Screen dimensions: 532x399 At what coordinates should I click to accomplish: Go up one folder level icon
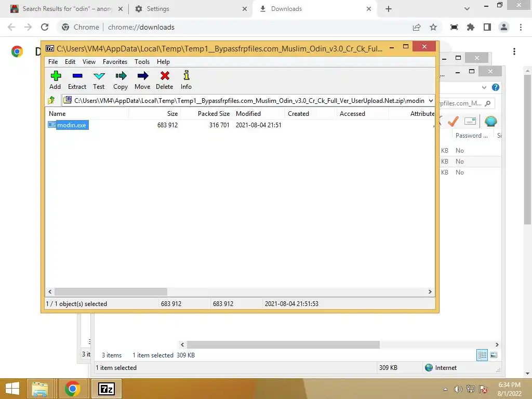[x=51, y=100]
